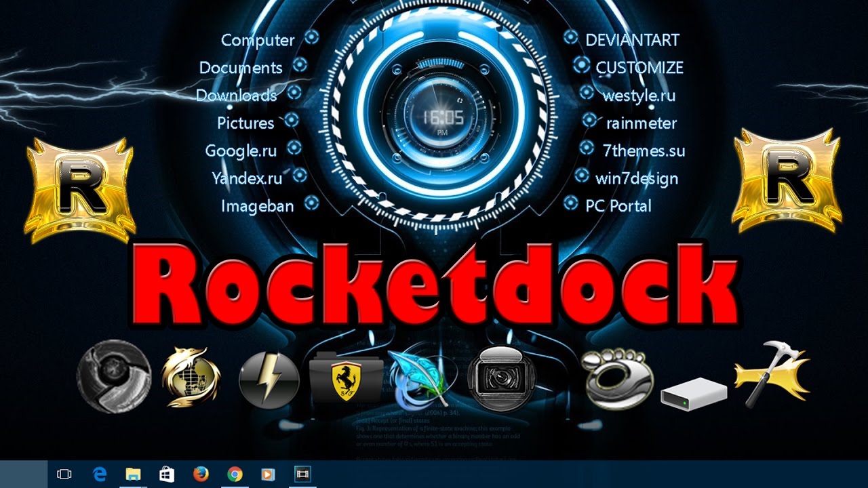Open the media player taskbar icon

tap(268, 474)
